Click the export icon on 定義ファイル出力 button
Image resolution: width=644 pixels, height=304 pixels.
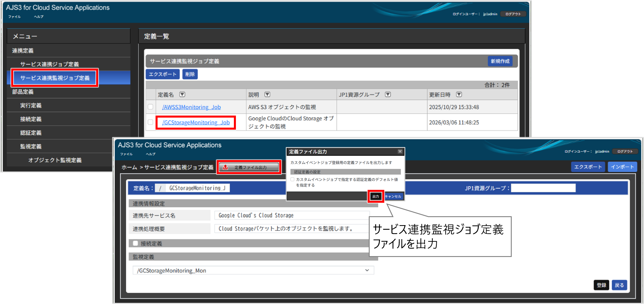coord(226,167)
